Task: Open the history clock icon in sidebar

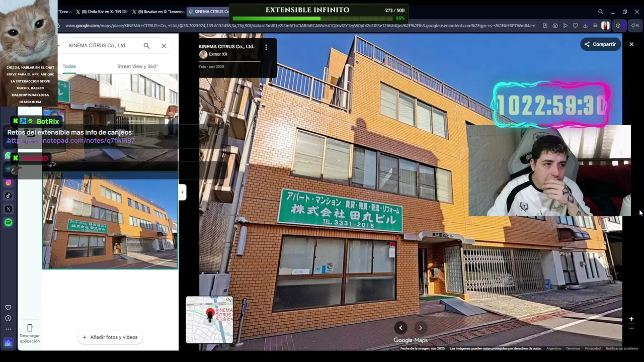Action: pyautogui.click(x=8, y=318)
